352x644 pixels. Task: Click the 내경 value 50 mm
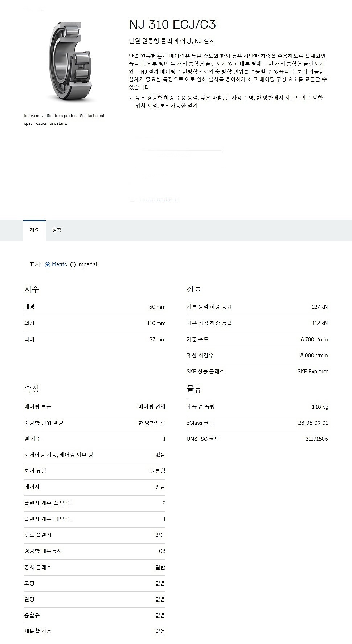click(x=157, y=307)
